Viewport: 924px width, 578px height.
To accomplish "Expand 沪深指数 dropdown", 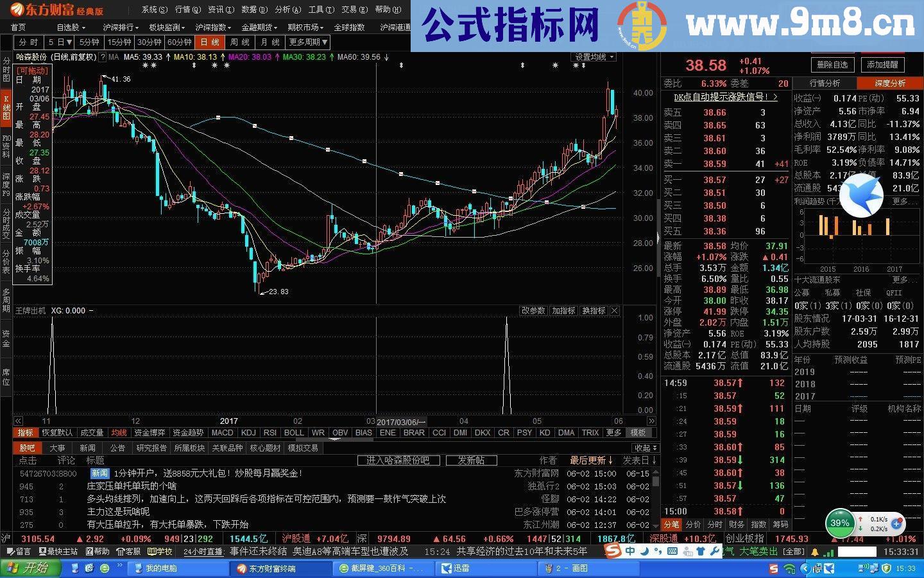I will pyautogui.click(x=213, y=27).
